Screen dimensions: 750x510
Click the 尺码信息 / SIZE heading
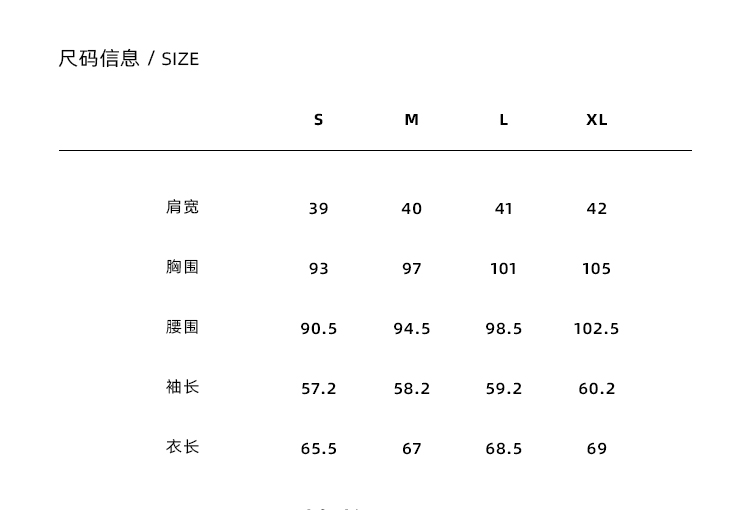[x=129, y=59]
